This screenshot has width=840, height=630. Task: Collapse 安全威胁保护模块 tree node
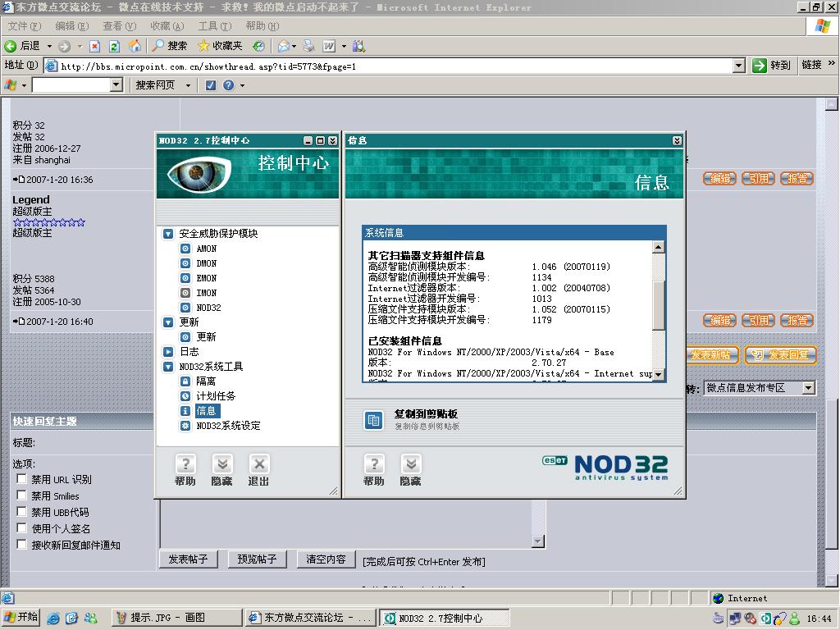pyautogui.click(x=168, y=234)
